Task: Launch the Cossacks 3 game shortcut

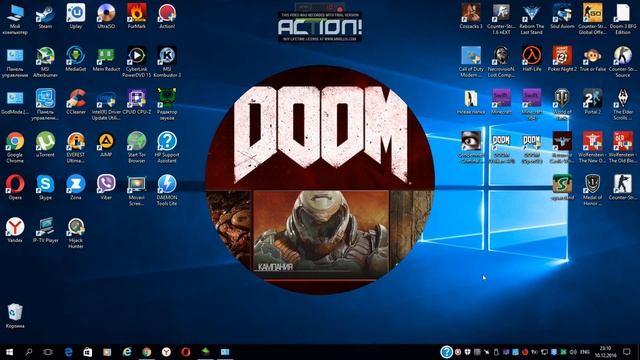Action: point(471,16)
